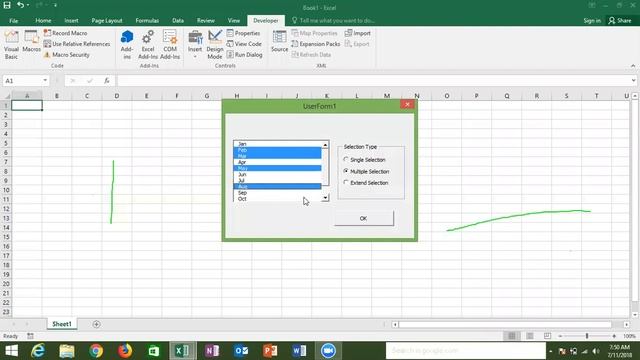Image resolution: width=640 pixels, height=360 pixels.
Task: Select Oct in the list box
Action: tap(278, 199)
